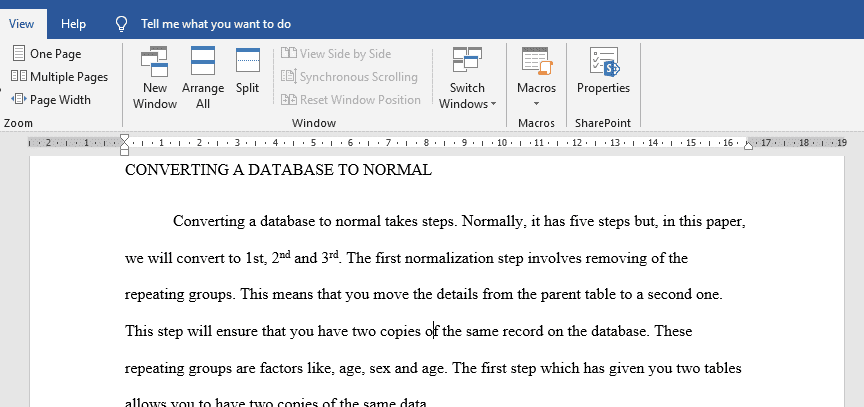This screenshot has height=407, width=864.
Task: Click the Tell me lightbulb icon
Action: (x=121, y=24)
